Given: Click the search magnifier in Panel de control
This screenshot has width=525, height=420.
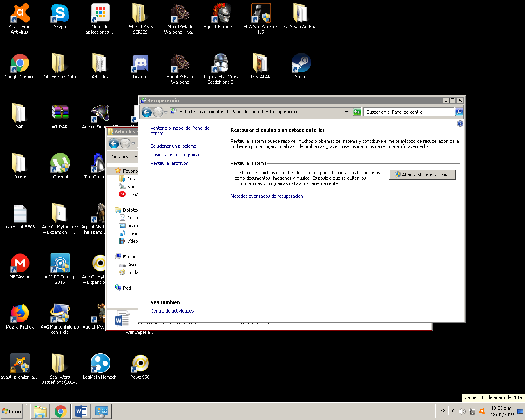Looking at the screenshot, I should click(x=459, y=112).
